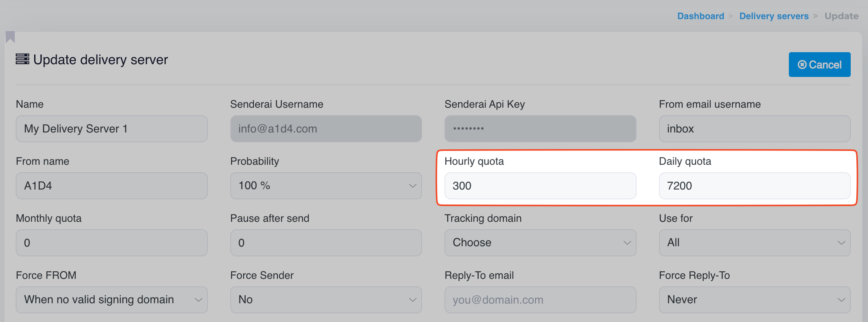Click the Senderai Api Key field
The image size is (868, 322).
click(540, 129)
